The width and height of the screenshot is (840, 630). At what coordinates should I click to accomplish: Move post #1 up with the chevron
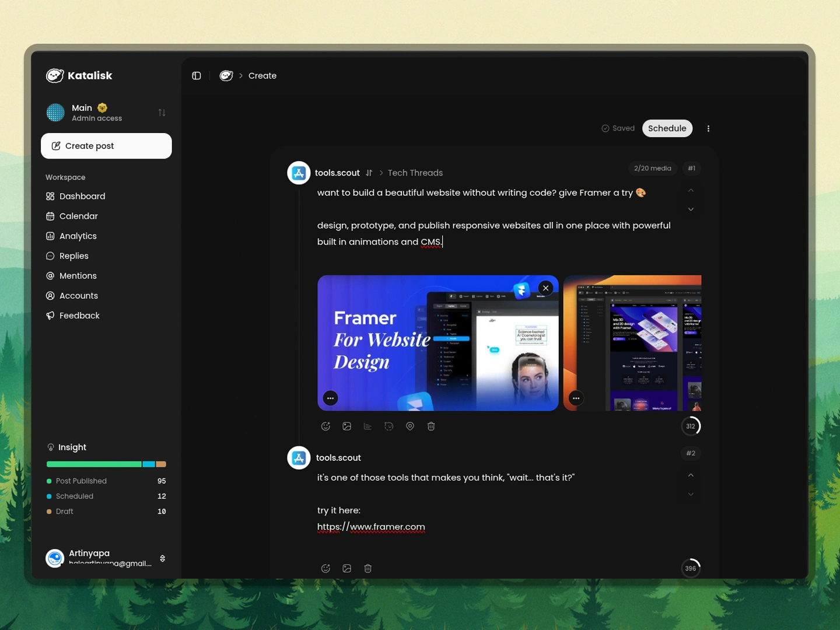click(691, 190)
